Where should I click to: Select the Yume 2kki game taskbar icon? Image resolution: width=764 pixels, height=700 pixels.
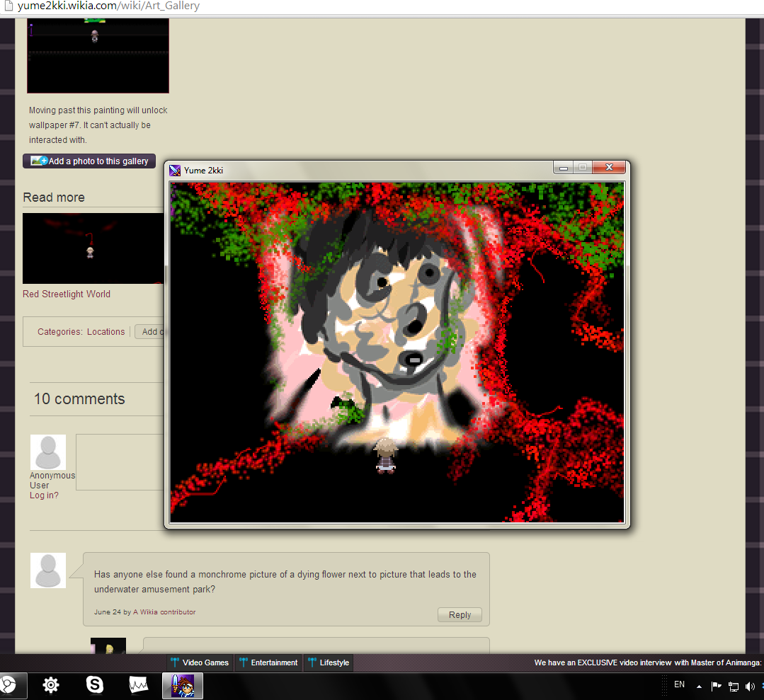coord(182,685)
